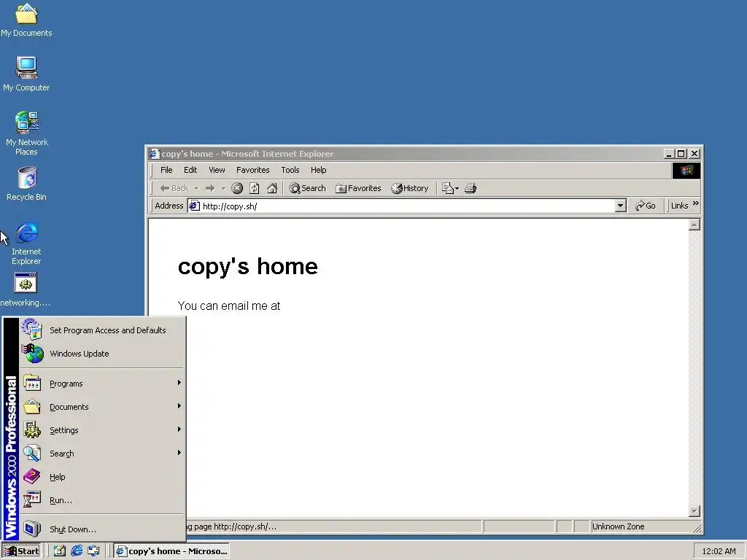Launch Outlook Express quick launch icon
Viewport: 747px width, 560px height.
coord(93,551)
